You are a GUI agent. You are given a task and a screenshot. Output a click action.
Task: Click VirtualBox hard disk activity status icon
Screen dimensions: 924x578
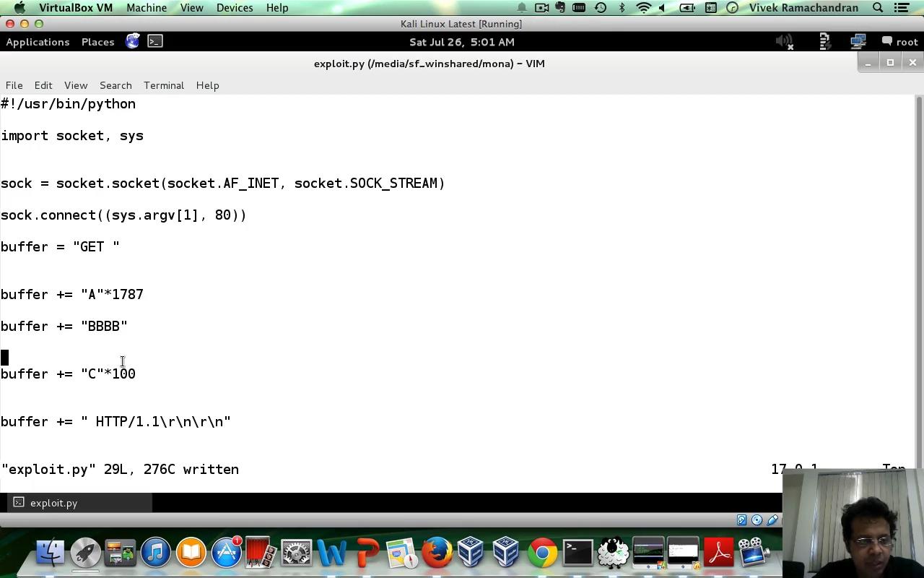(741, 520)
